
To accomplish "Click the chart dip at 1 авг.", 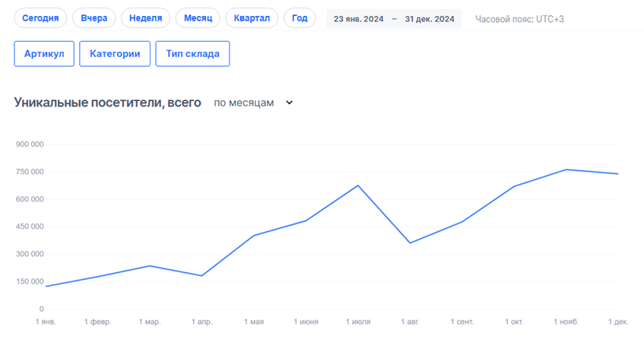I will pyautogui.click(x=410, y=243).
